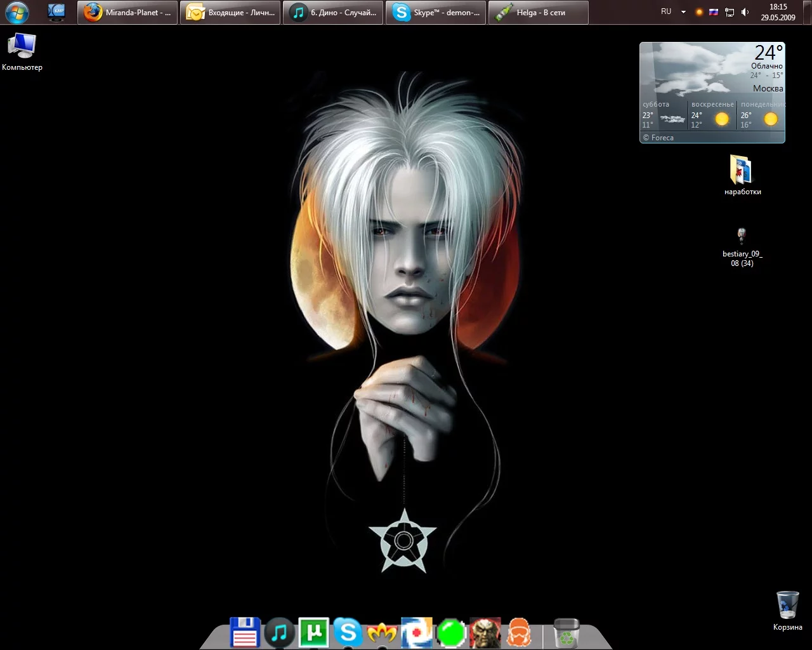
Task: Click the Москва city label in gadget
Action: 768,88
